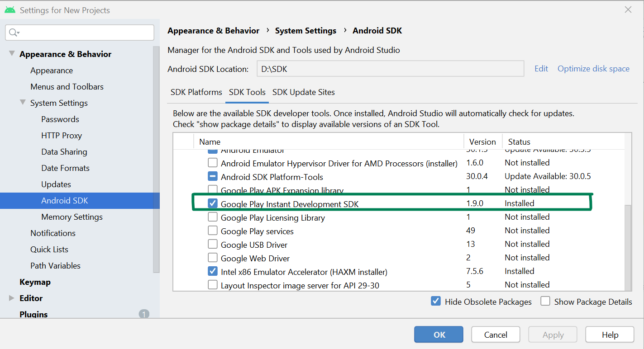Click the SDK tools table scrollbar

click(x=628, y=248)
